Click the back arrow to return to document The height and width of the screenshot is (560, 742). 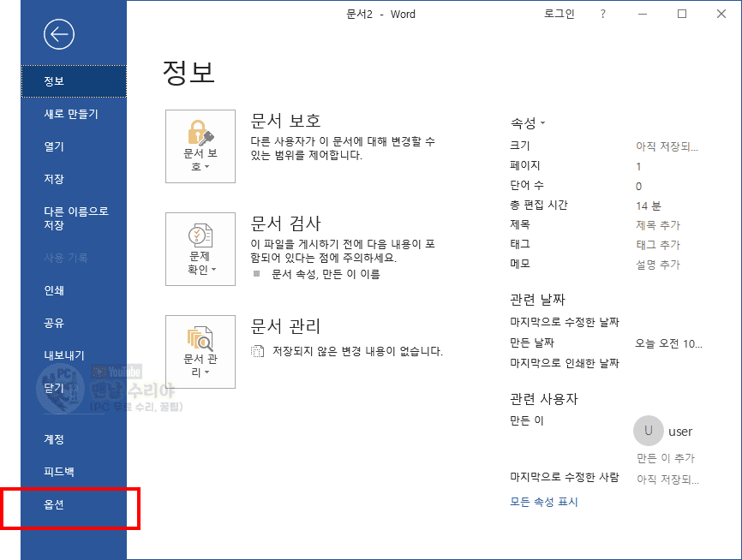(59, 34)
